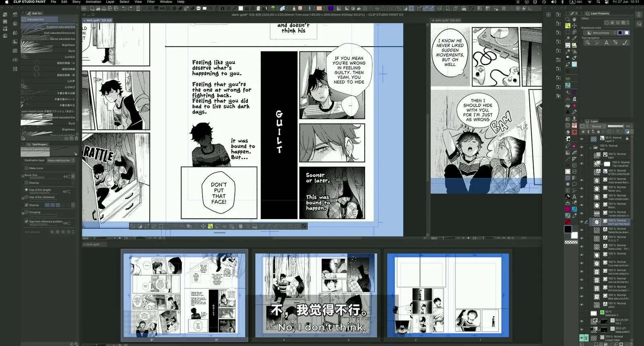The width and height of the screenshot is (644, 346).
Task: Open the Story menu
Action: tap(76, 2)
